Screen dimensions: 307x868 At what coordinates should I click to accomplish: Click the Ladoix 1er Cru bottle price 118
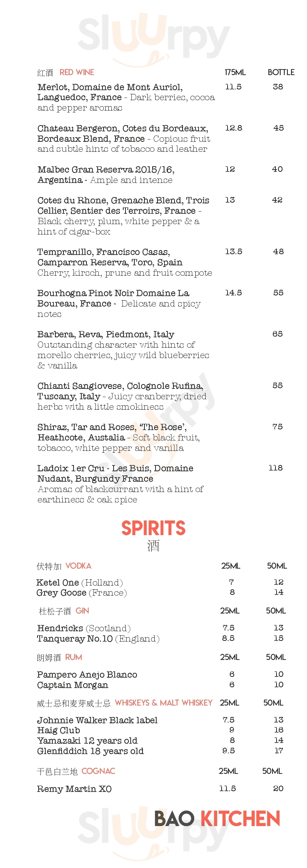[x=275, y=468]
